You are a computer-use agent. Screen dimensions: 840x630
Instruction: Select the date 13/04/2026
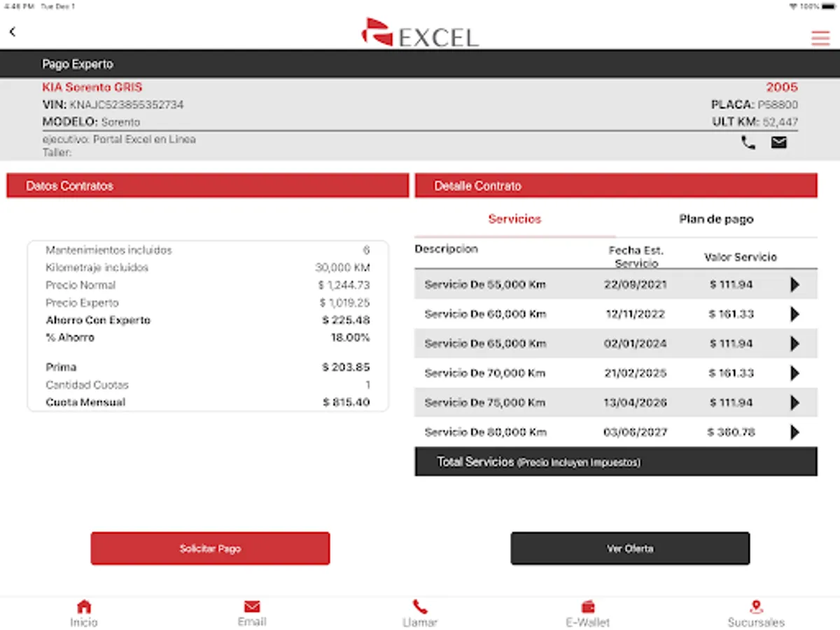[636, 402]
